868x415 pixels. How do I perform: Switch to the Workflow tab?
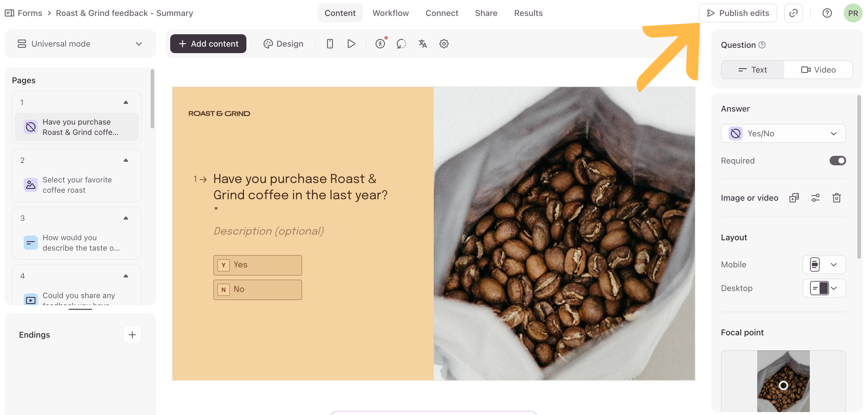(391, 13)
